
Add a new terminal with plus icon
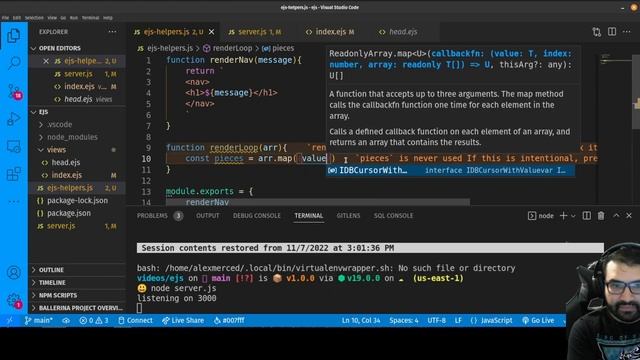[x=563, y=216]
